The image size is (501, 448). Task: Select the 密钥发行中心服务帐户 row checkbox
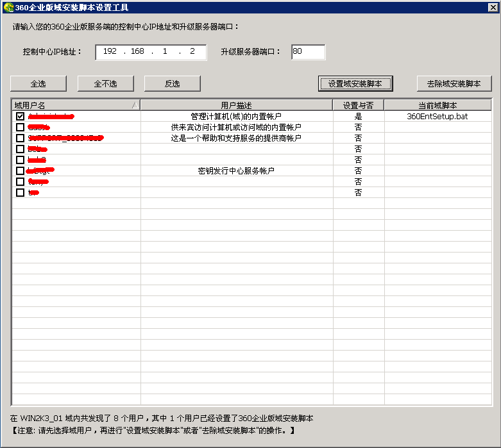[21, 171]
